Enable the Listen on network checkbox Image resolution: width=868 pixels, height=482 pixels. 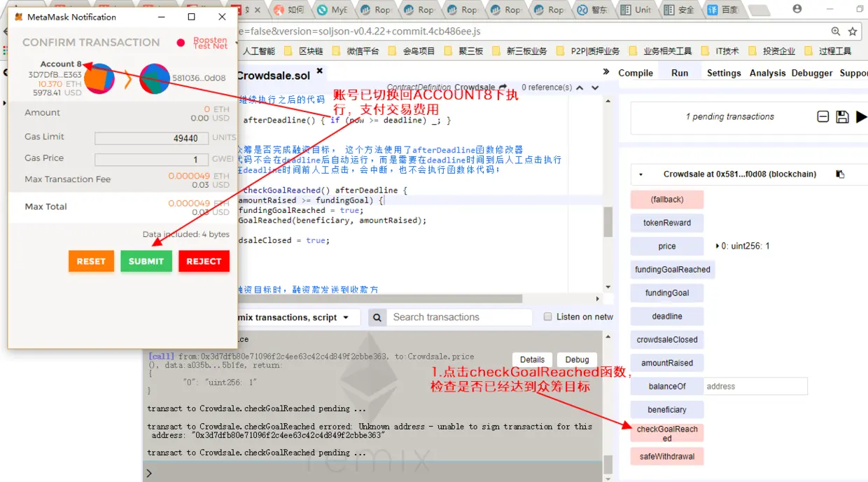click(x=548, y=317)
